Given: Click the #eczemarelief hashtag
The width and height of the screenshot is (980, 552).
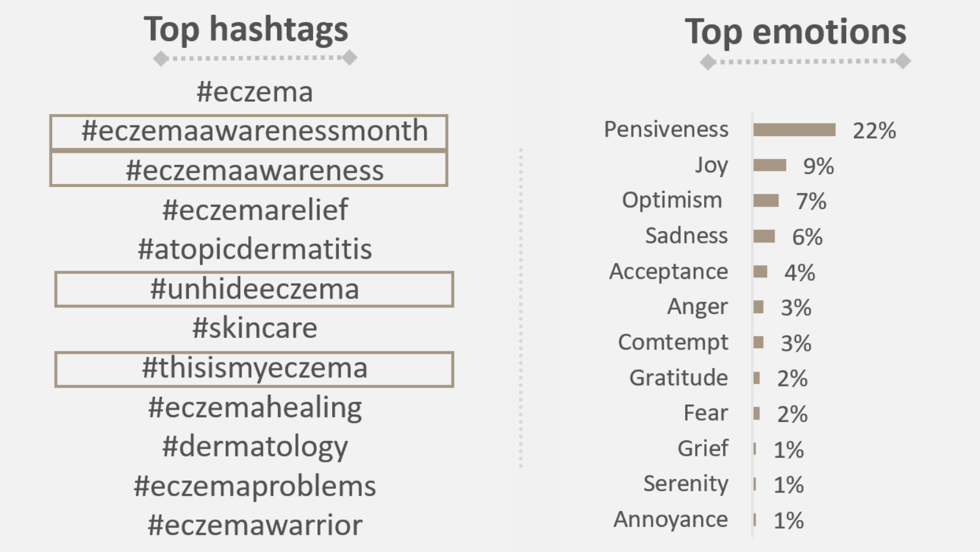Looking at the screenshot, I should pos(255,210).
